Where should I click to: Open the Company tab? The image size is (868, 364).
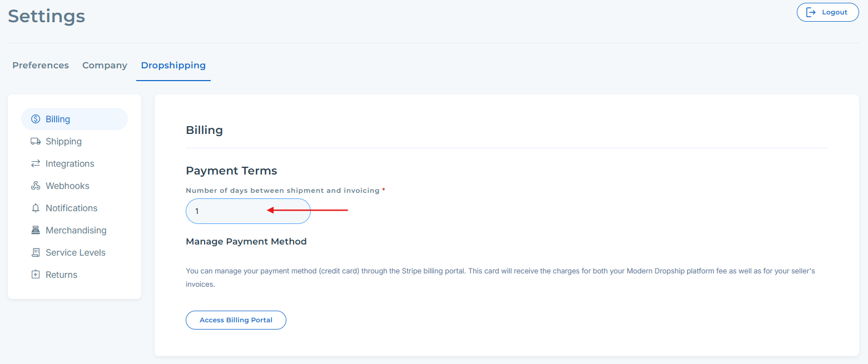point(105,66)
